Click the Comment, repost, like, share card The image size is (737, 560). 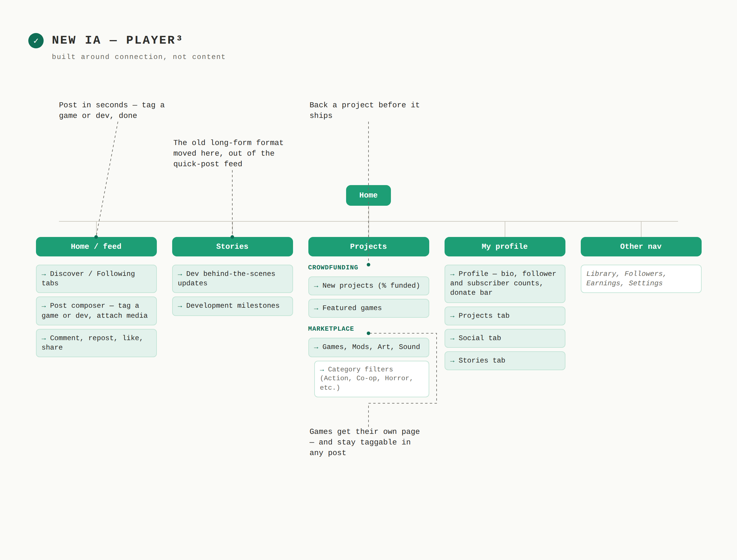coord(96,343)
